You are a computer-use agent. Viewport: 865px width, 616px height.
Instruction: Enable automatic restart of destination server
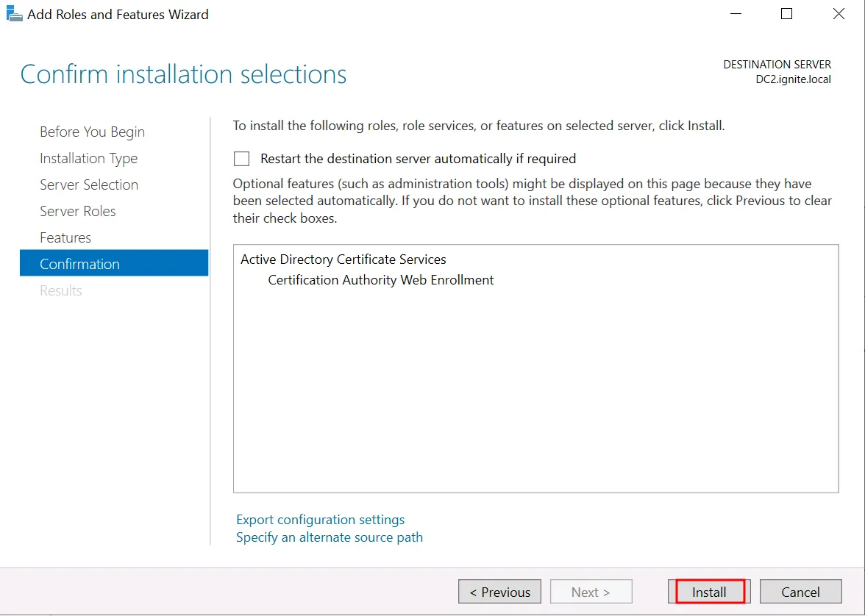pyautogui.click(x=242, y=159)
